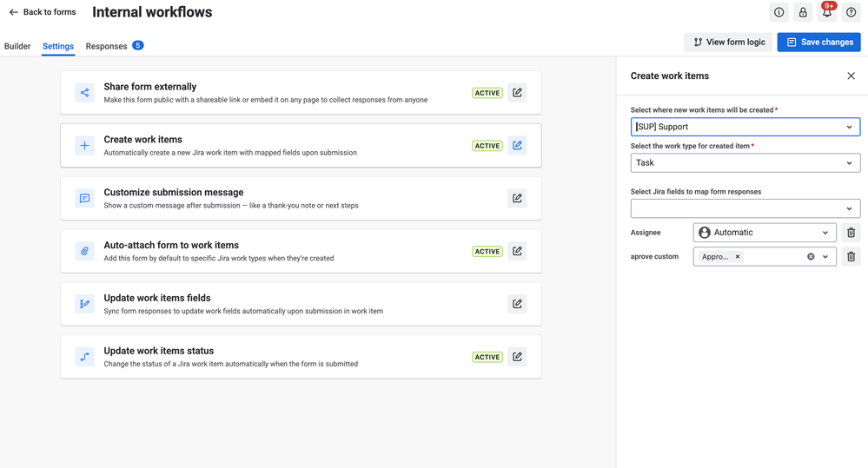Switch to the Builder tab

point(17,46)
